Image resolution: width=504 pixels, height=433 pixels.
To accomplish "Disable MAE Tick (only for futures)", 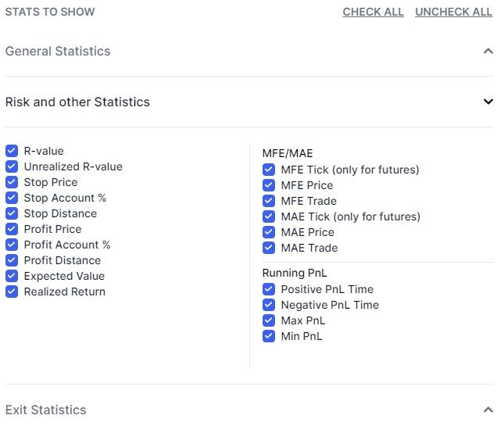I will tap(269, 216).
